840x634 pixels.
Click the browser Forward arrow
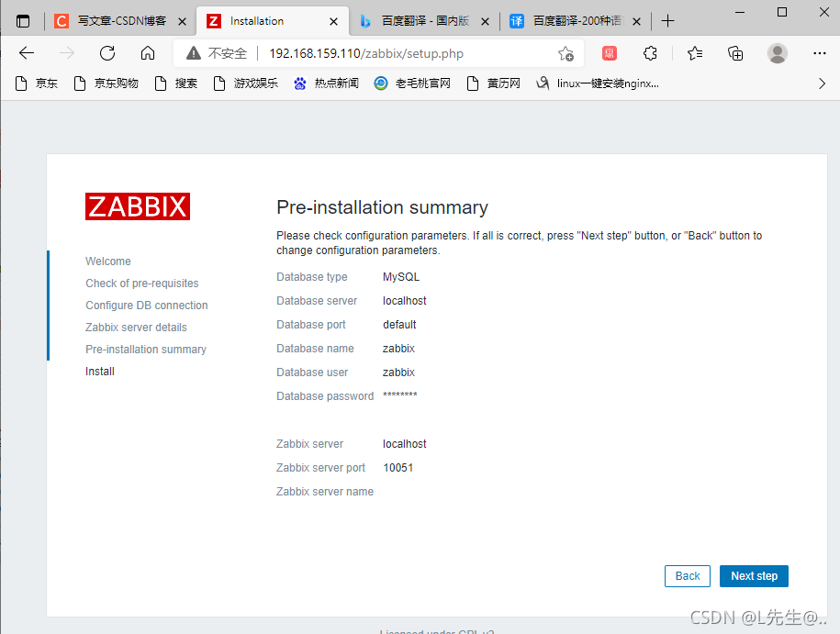click(67, 53)
